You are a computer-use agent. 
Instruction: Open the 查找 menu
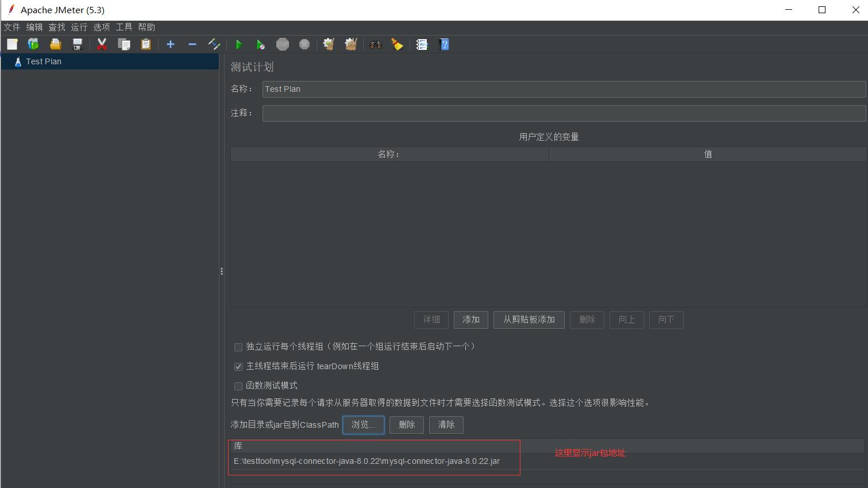point(57,27)
